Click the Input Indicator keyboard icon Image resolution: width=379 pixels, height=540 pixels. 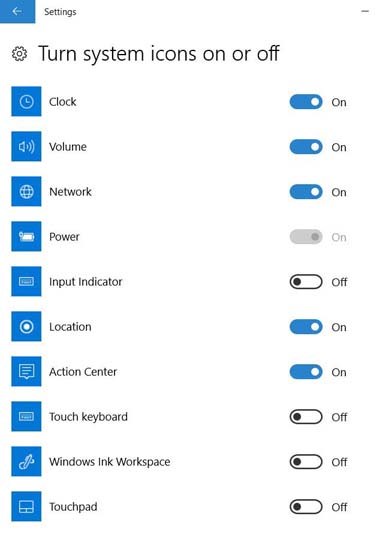26,281
